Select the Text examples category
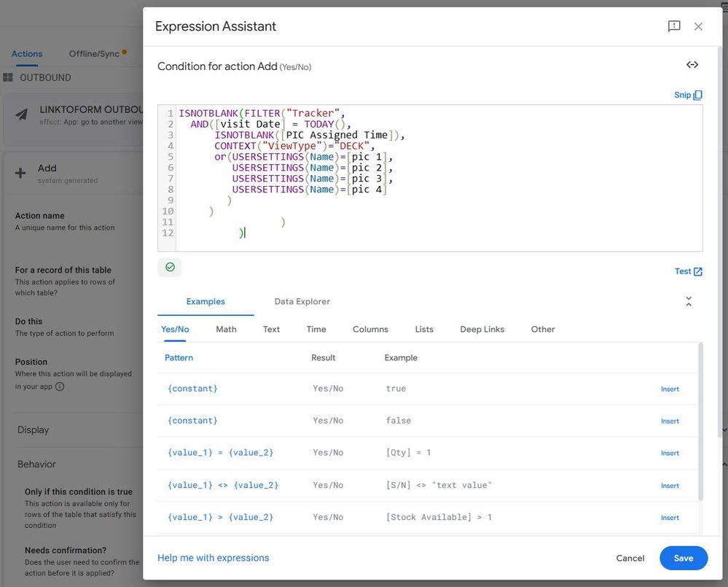This screenshot has height=587, width=728. (x=271, y=330)
